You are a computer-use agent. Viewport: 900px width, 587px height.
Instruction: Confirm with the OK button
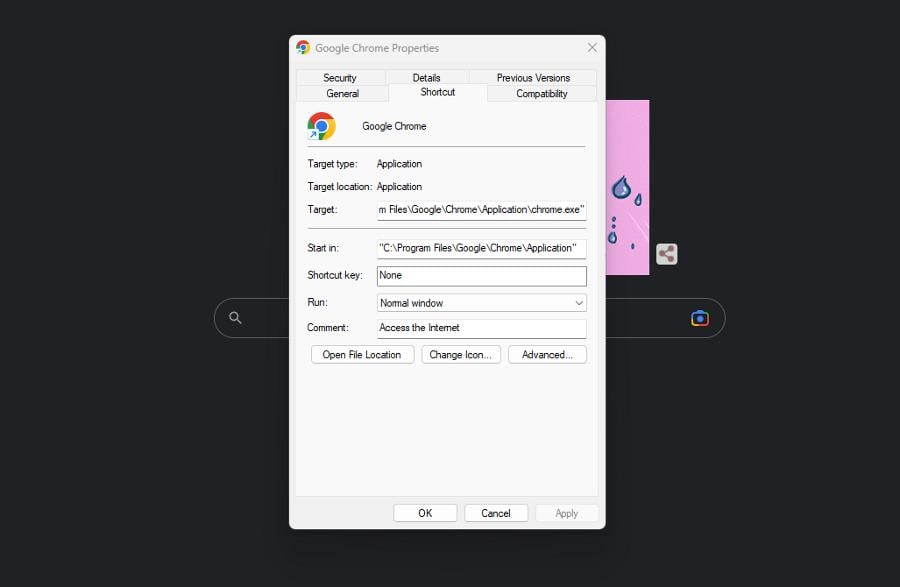point(425,513)
